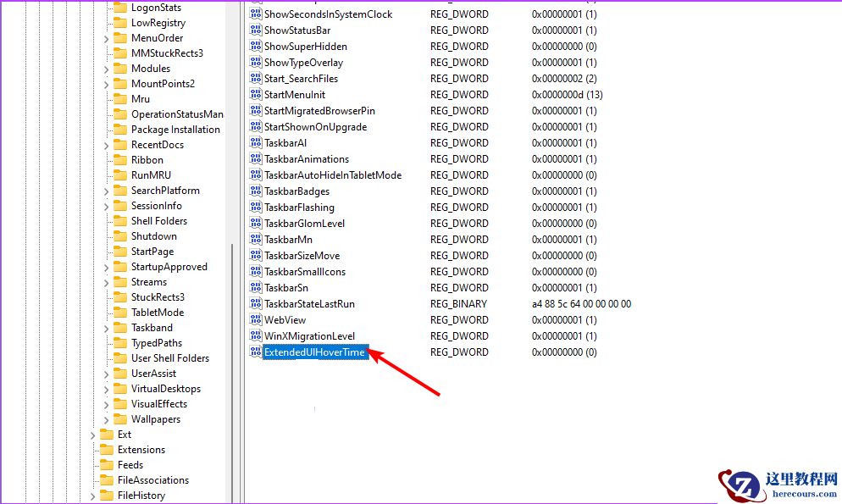Select the TabletMode key
842x504 pixels.
click(x=158, y=313)
